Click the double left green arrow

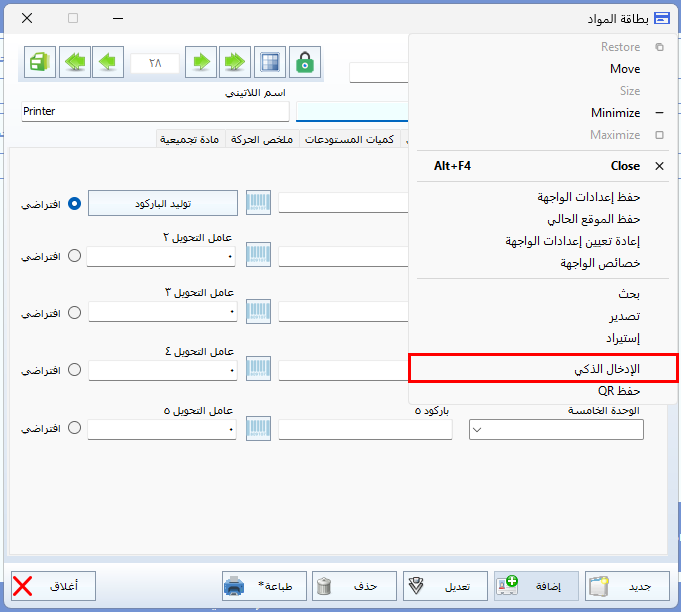(x=75, y=62)
